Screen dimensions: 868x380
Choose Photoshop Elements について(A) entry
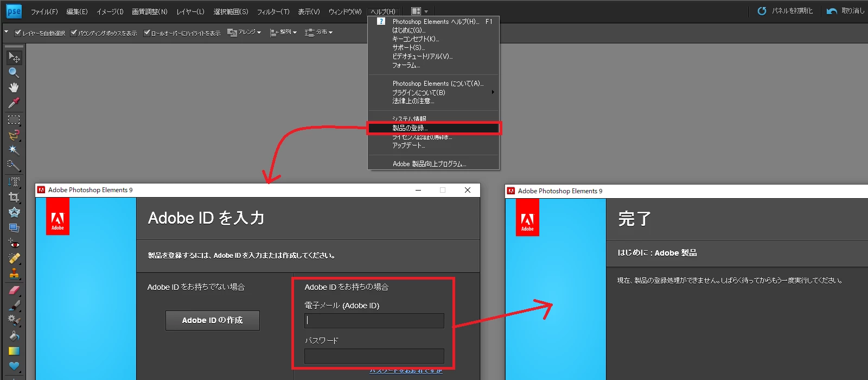tap(433, 84)
